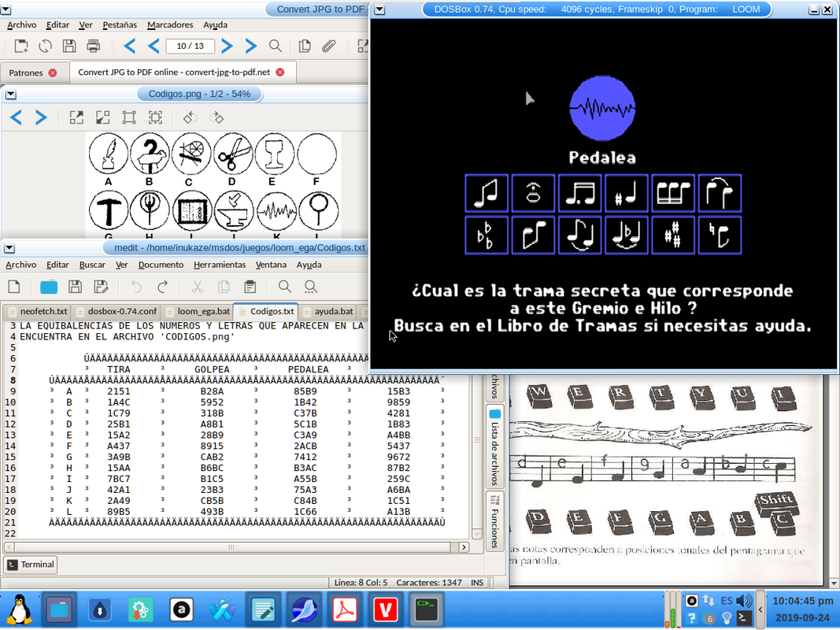Click actual-size icon in image viewer
840x630 pixels.
pos(155,117)
